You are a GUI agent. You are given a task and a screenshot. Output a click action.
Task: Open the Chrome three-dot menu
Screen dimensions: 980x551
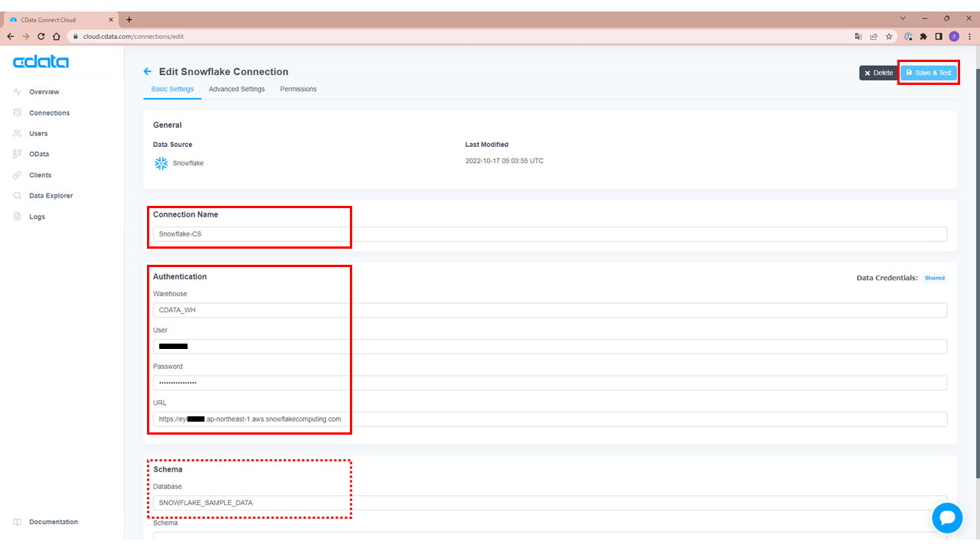click(x=969, y=36)
